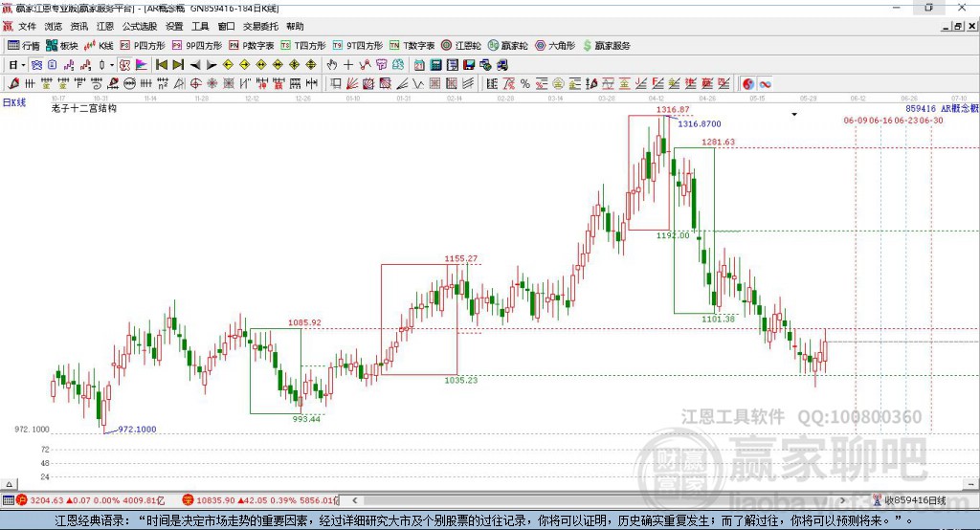
Task: Open the 9T四方形 tool
Action: 358,46
